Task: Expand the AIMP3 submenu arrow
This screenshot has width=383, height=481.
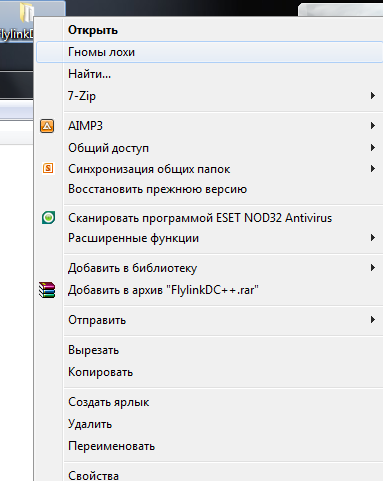Action: [373, 126]
